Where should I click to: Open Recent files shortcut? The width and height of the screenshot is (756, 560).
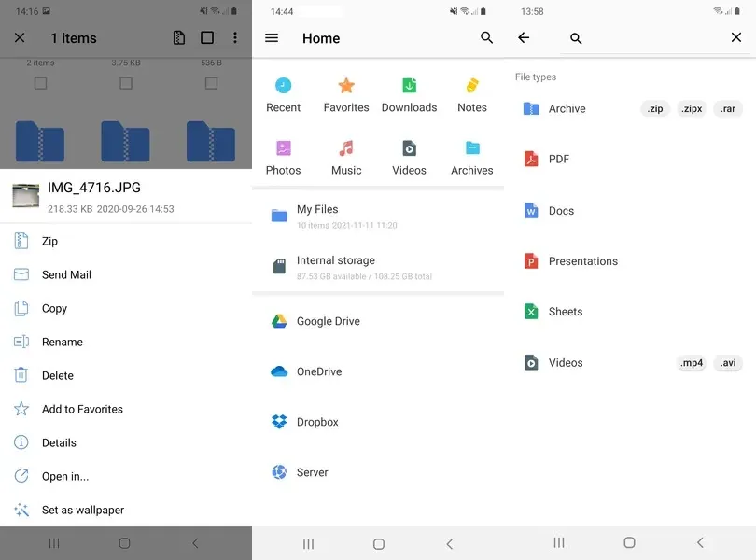(283, 95)
